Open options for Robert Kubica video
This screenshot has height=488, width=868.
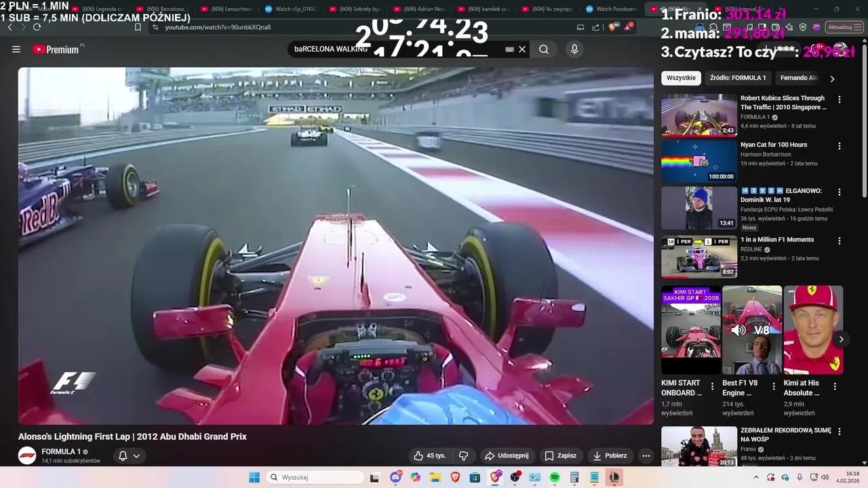[x=840, y=100]
